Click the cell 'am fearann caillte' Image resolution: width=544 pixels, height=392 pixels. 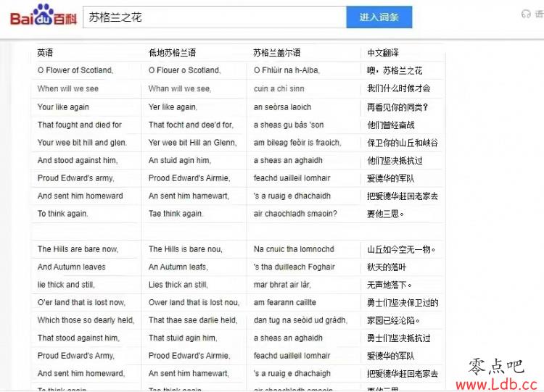[x=285, y=302]
